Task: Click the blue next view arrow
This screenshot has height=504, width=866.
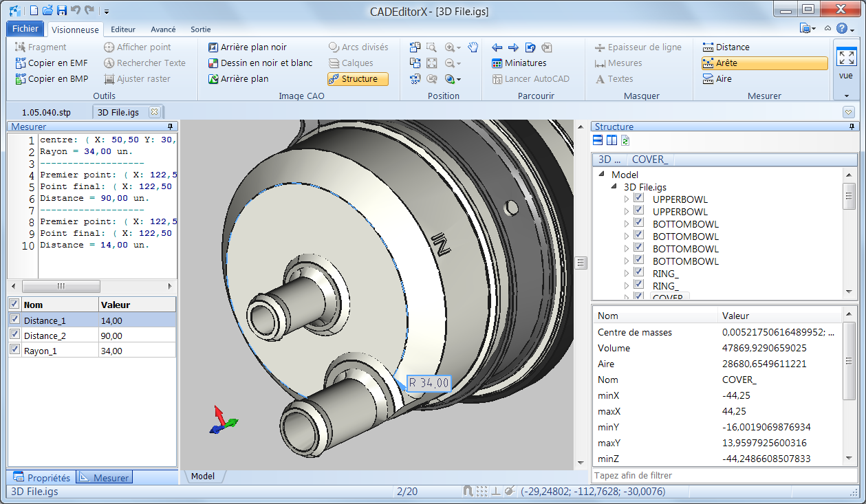Action: coord(513,47)
